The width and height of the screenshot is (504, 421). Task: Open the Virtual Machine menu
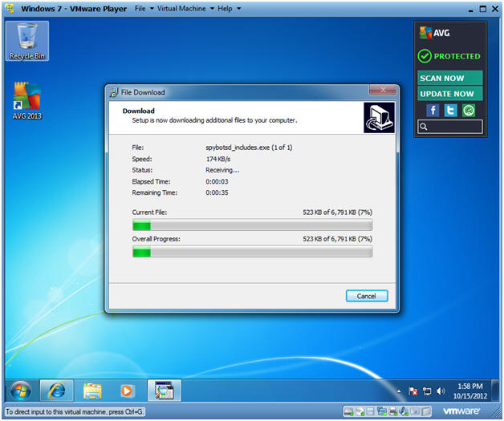[x=185, y=9]
